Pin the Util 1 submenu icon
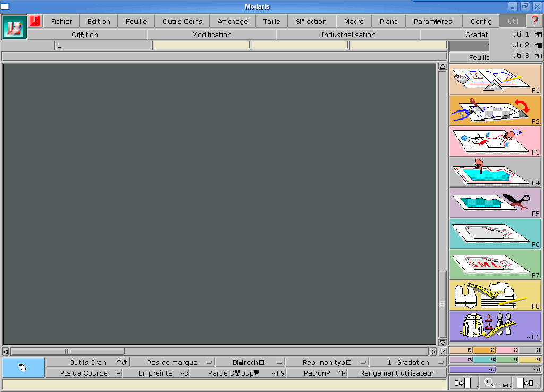This screenshot has width=544, height=392. pos(538,35)
